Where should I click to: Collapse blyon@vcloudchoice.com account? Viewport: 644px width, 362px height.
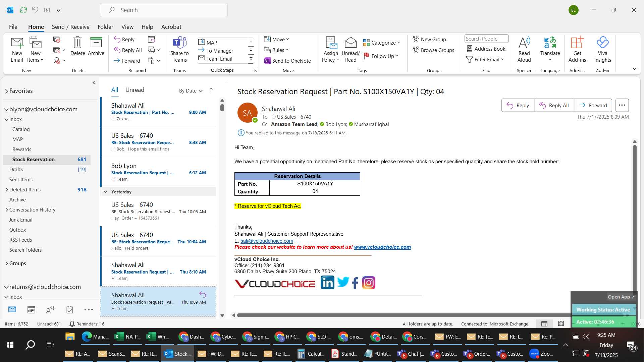tap(6, 109)
